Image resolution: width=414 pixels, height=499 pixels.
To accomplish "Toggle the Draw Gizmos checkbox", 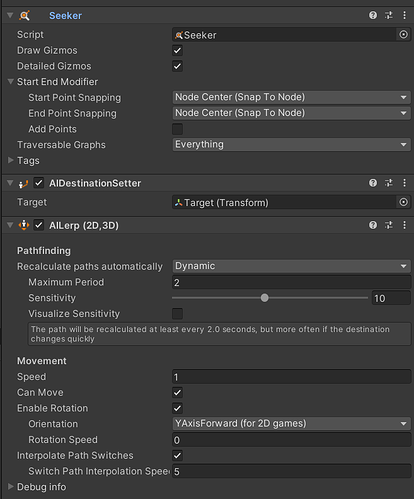I will [177, 51].
